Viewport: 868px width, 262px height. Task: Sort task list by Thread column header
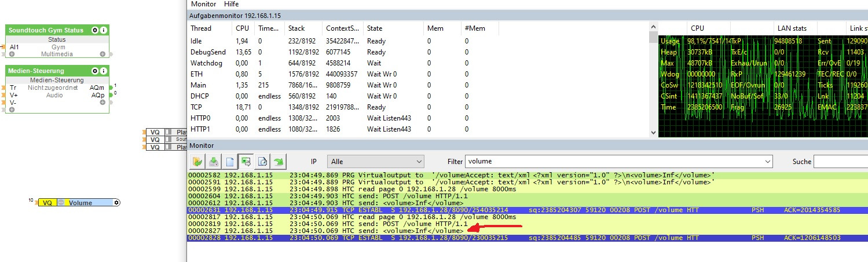[x=201, y=28]
